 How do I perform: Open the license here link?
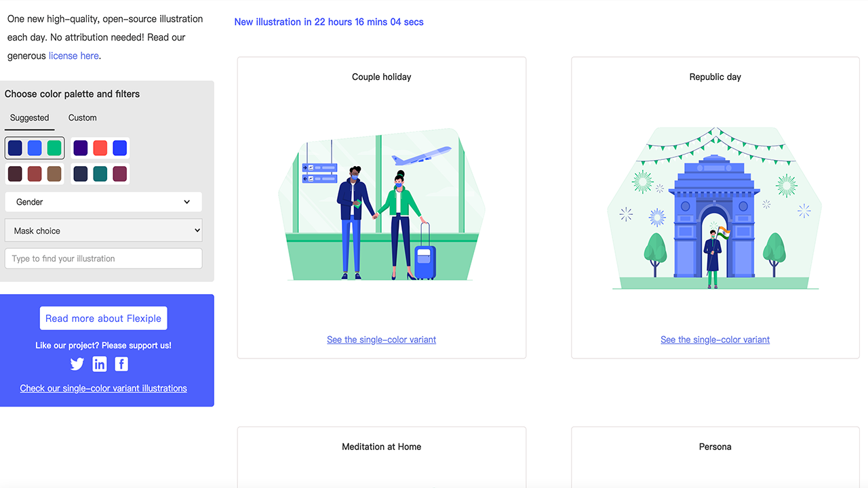[x=73, y=56]
